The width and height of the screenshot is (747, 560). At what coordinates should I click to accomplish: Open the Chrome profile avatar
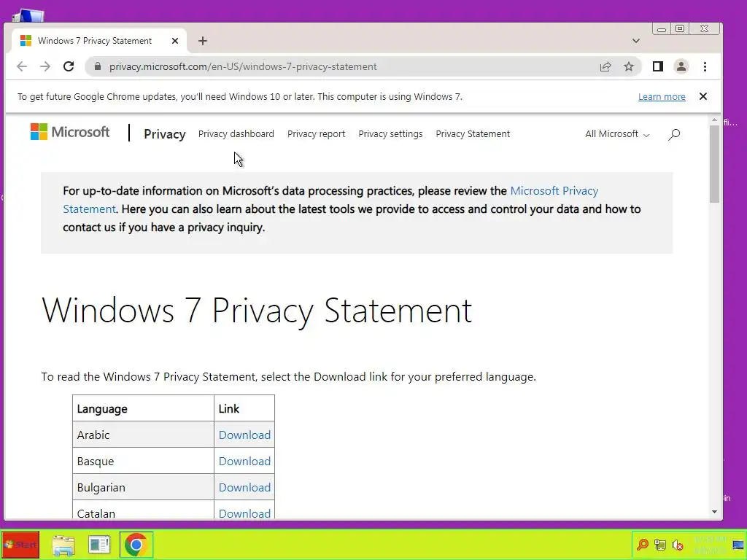pos(681,66)
